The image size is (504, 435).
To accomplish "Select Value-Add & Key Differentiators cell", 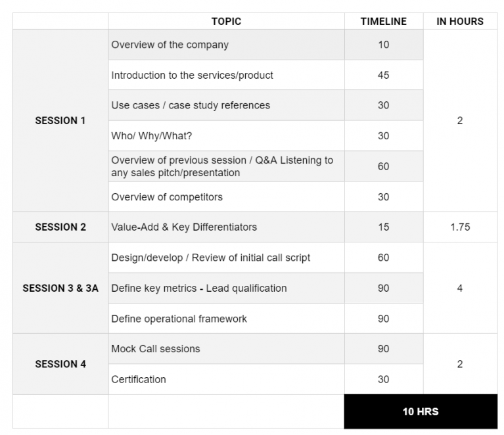I will pos(226,227).
